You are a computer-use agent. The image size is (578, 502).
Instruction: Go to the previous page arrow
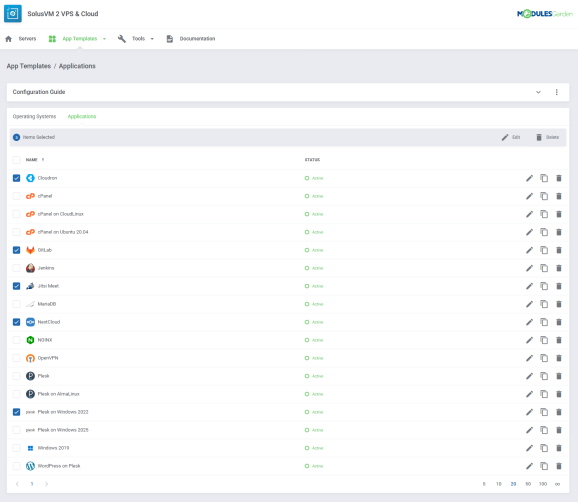pyautogui.click(x=17, y=484)
